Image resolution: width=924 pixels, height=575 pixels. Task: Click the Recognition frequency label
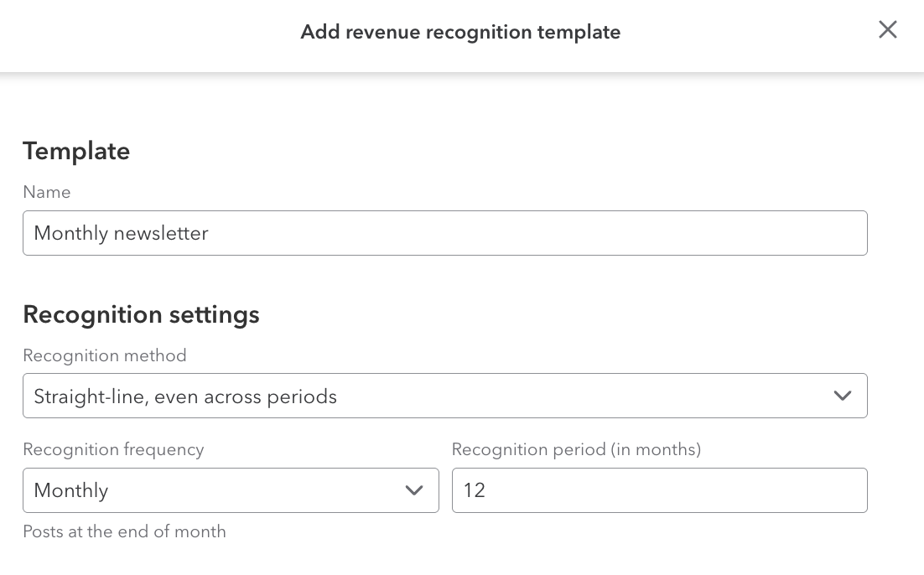point(113,449)
